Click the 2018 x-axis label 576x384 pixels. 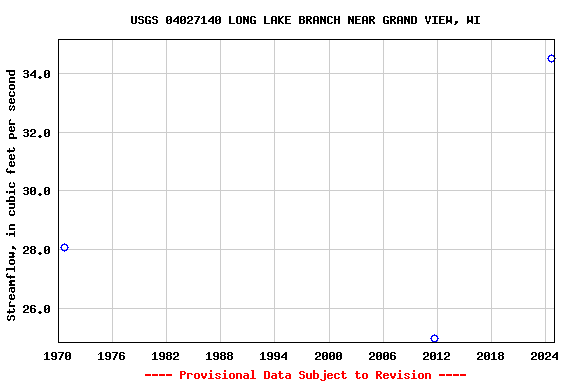pos(490,356)
